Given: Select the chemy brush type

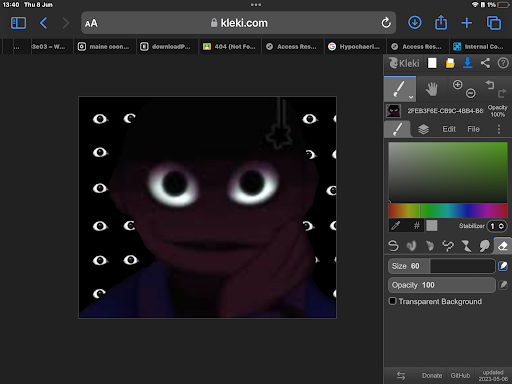Looking at the screenshot, I should click(466, 246).
